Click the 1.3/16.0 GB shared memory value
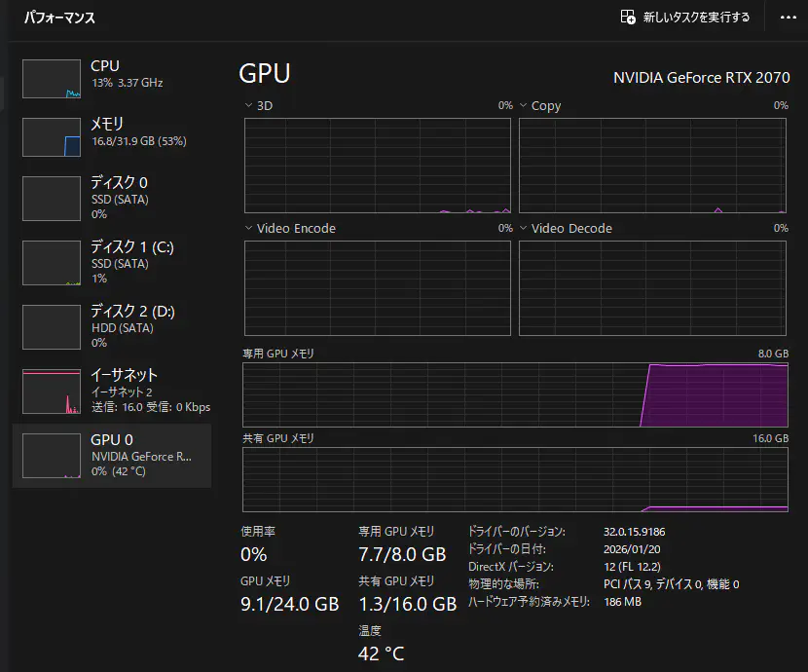The image size is (808, 672). 408,604
